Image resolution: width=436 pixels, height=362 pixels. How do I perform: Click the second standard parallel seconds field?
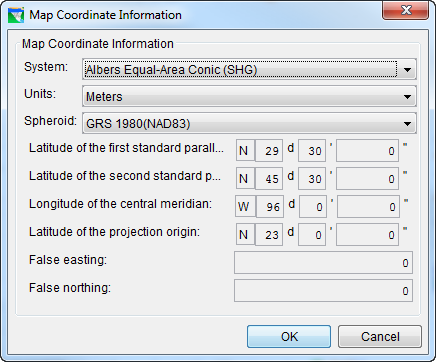tap(367, 178)
